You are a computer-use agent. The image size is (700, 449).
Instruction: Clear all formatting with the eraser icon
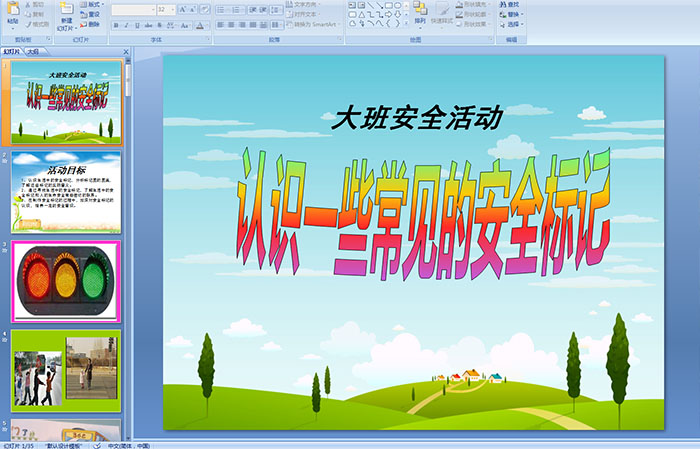[205, 9]
